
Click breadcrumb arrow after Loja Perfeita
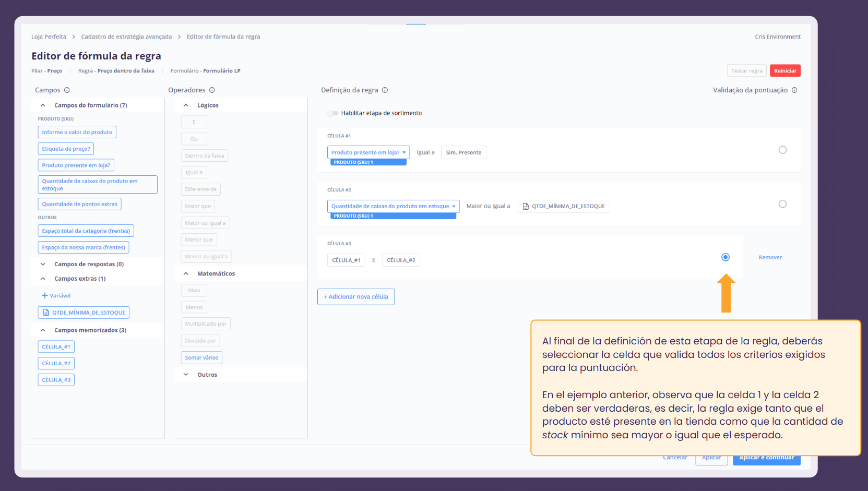tap(74, 37)
